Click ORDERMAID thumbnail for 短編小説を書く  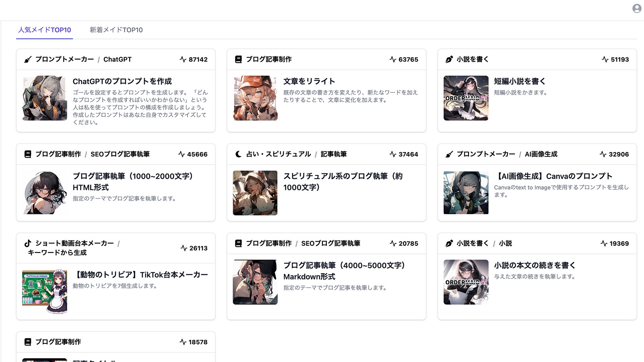(x=466, y=98)
